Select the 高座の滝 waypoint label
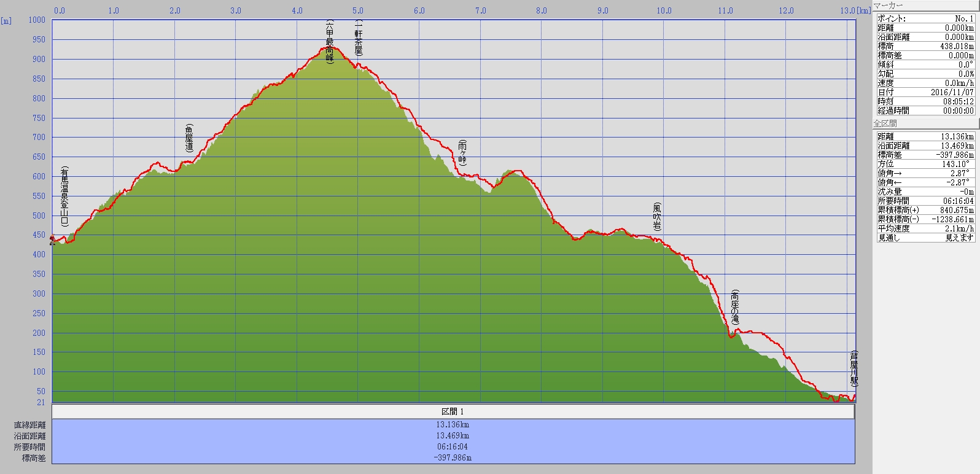Image resolution: width=980 pixels, height=474 pixels. [x=735, y=308]
